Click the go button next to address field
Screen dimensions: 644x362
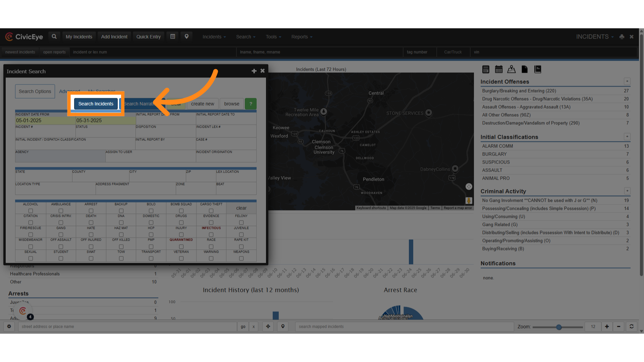pyautogui.click(x=243, y=326)
